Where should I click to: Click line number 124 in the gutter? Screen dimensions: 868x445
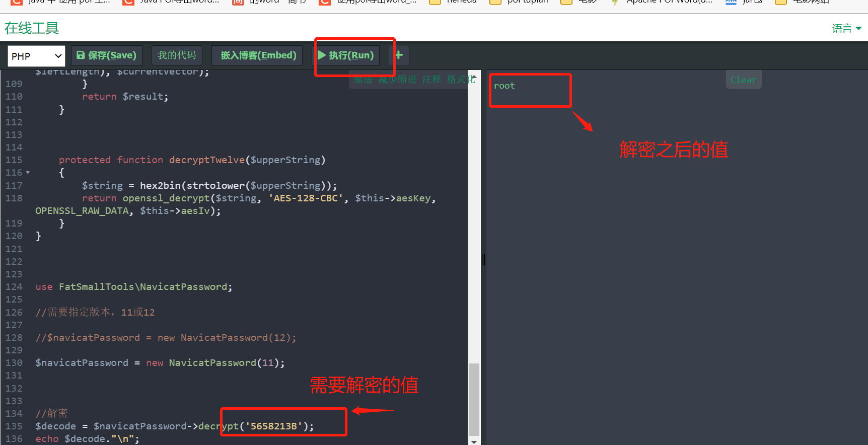14,287
